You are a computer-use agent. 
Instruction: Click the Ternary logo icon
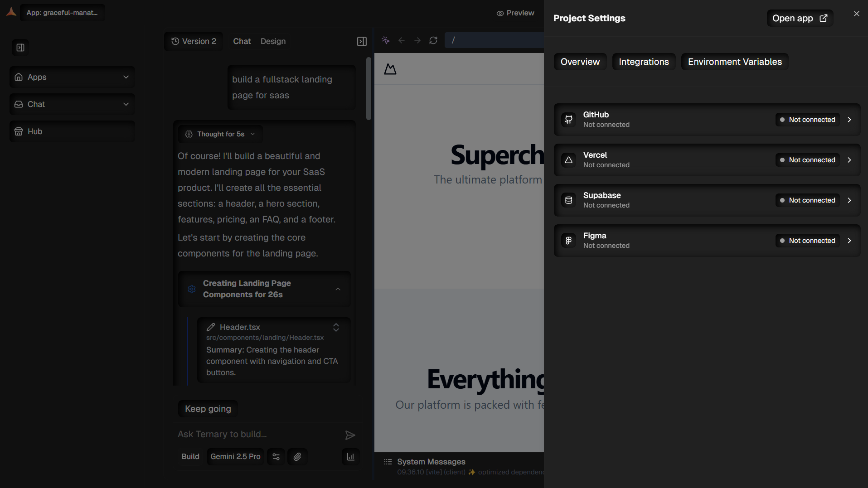[x=11, y=12]
